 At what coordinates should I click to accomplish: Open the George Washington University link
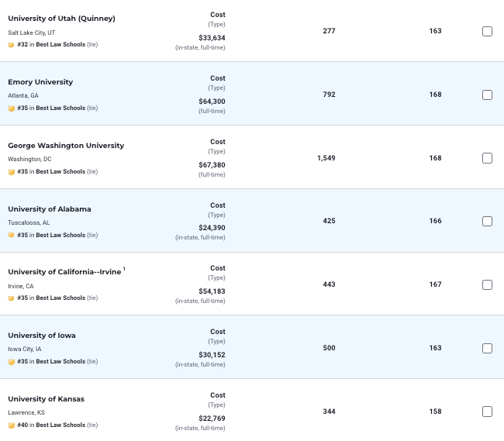[66, 146]
